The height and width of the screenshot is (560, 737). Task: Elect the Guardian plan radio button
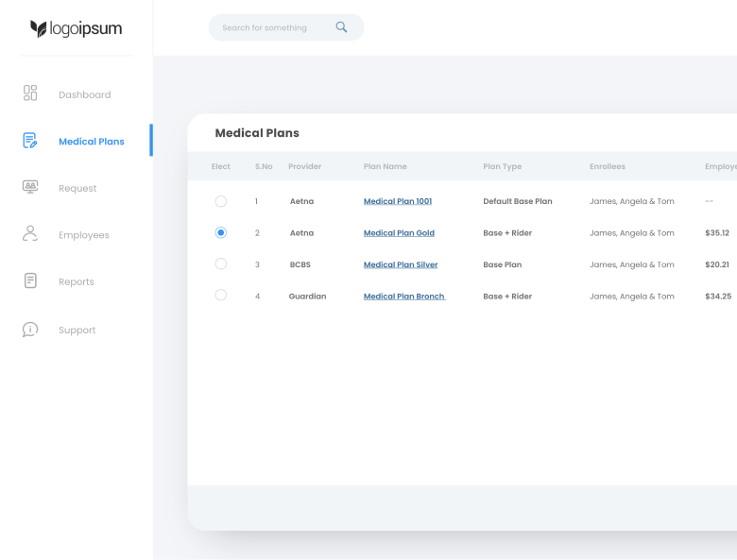point(221,296)
